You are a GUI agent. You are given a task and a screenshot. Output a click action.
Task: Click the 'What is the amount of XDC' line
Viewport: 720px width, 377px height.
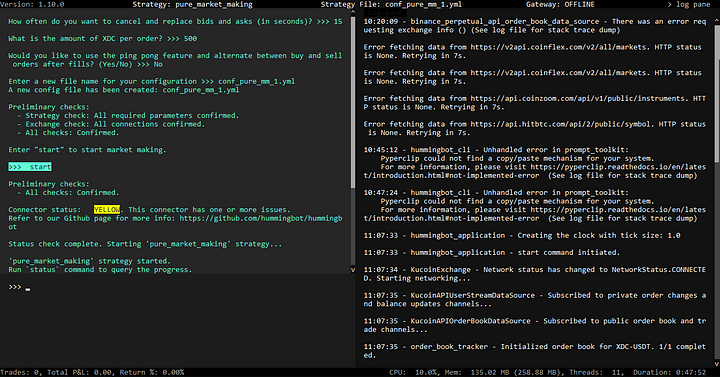coord(102,39)
